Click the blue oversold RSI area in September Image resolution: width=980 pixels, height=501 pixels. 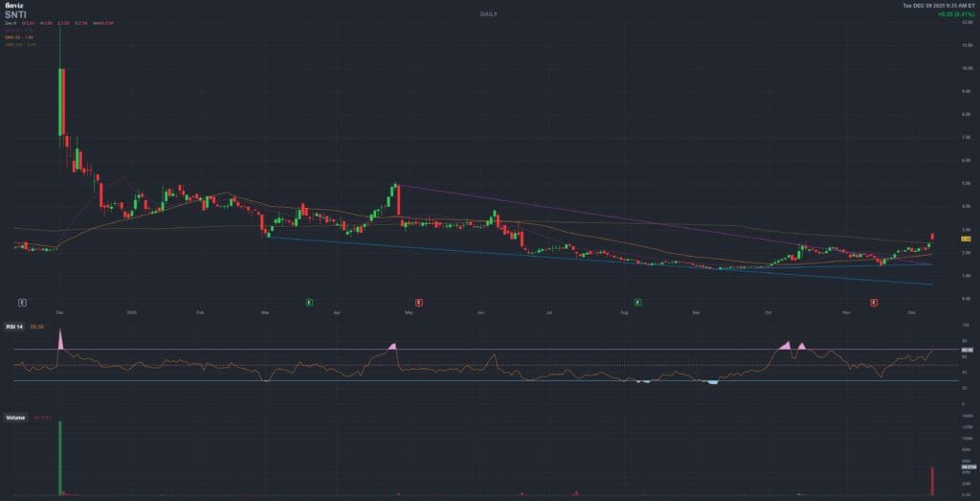tap(711, 382)
